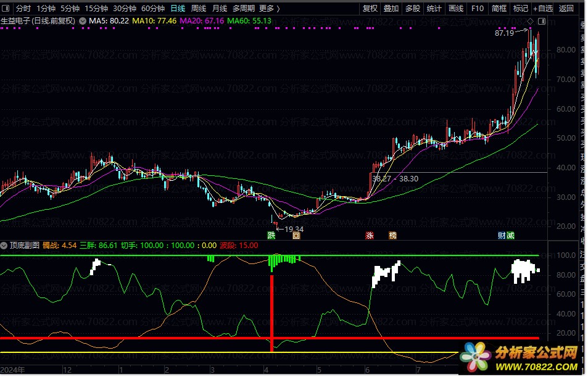Screen dimensions: 588x377
Task: Click the diamond marker icon near top right
Action: [x=530, y=22]
